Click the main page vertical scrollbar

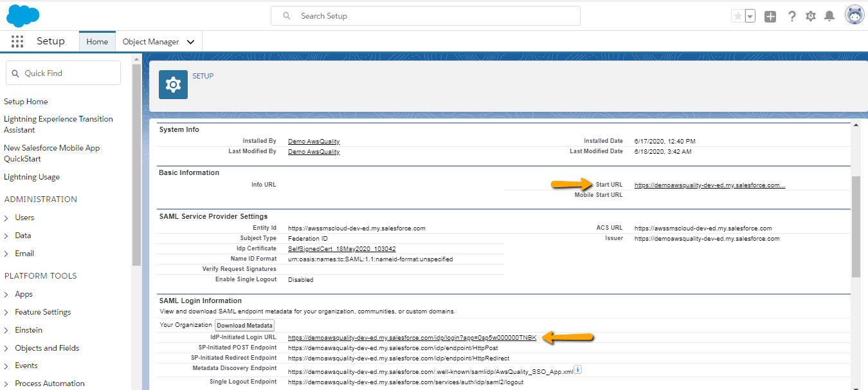click(855, 225)
